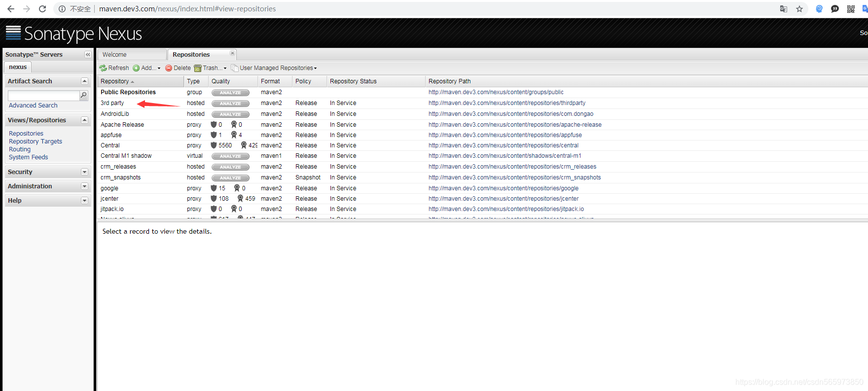Screen dimensions: 868x391
Task: Sort by Format column header
Action: [x=275, y=81]
